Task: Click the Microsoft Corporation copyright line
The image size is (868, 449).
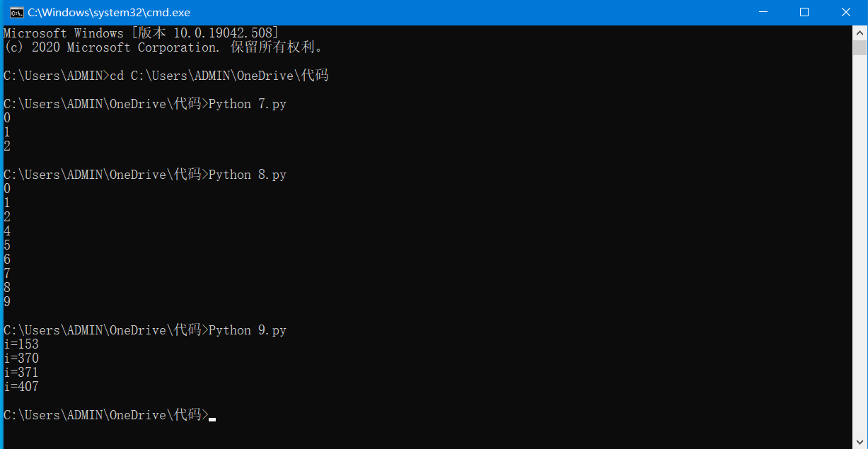Action: (163, 47)
